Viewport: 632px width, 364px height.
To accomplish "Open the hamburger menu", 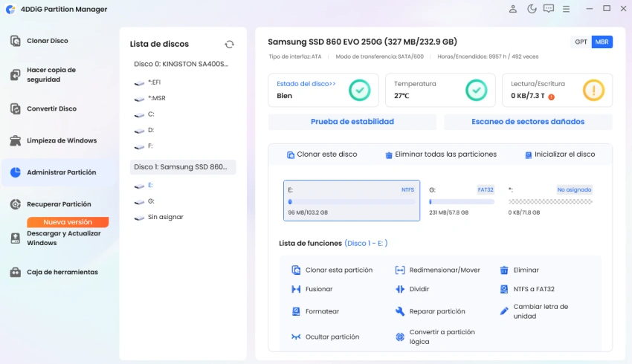I will click(567, 9).
